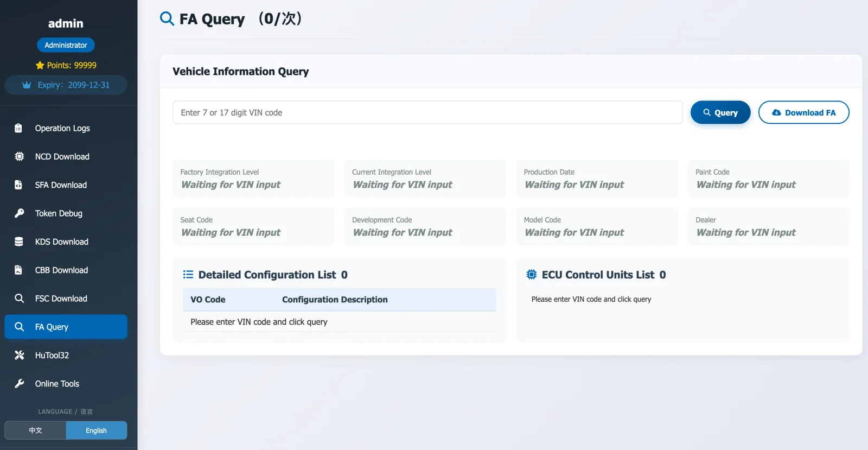
Task: Click the FA Query sidebar search icon
Action: coord(19,327)
